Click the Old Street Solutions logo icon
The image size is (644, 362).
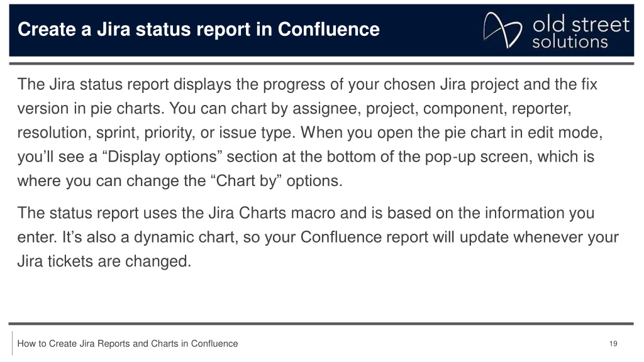tap(502, 30)
